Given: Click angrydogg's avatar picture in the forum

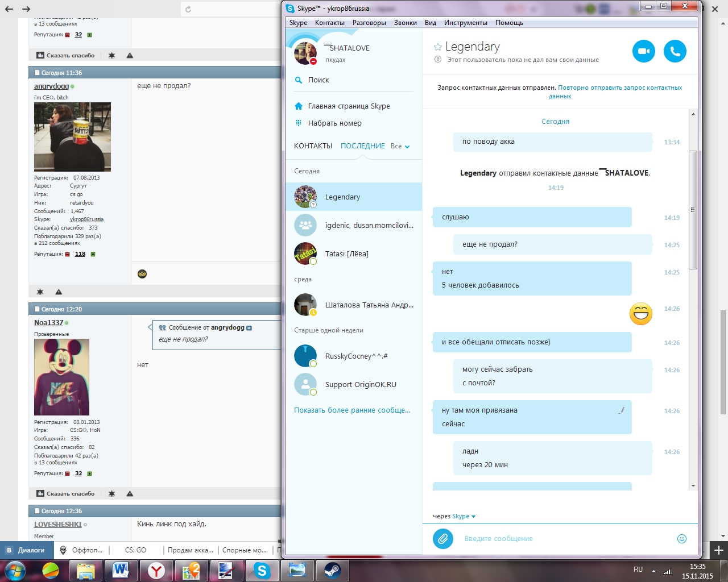Looking at the screenshot, I should (72, 137).
